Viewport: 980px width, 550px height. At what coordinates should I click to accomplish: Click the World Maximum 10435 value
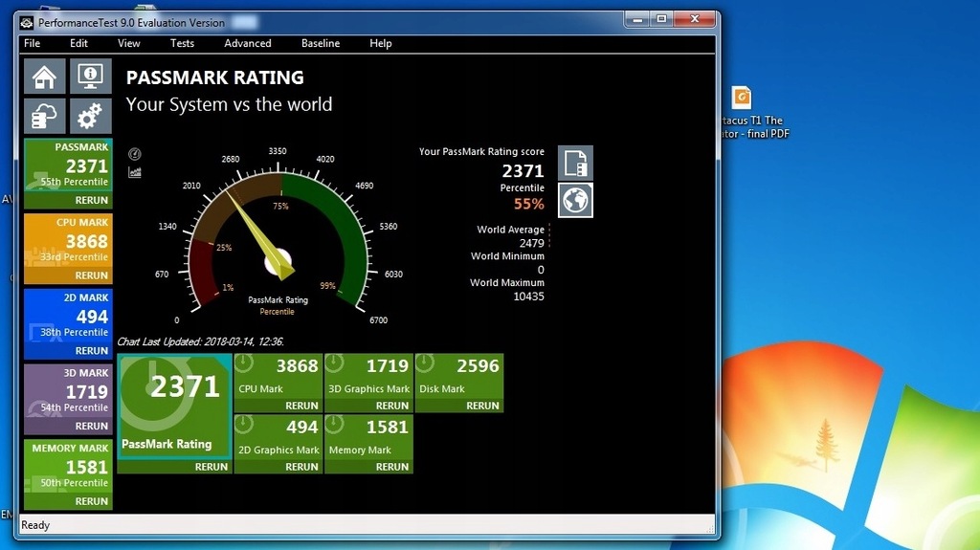pyautogui.click(x=528, y=297)
